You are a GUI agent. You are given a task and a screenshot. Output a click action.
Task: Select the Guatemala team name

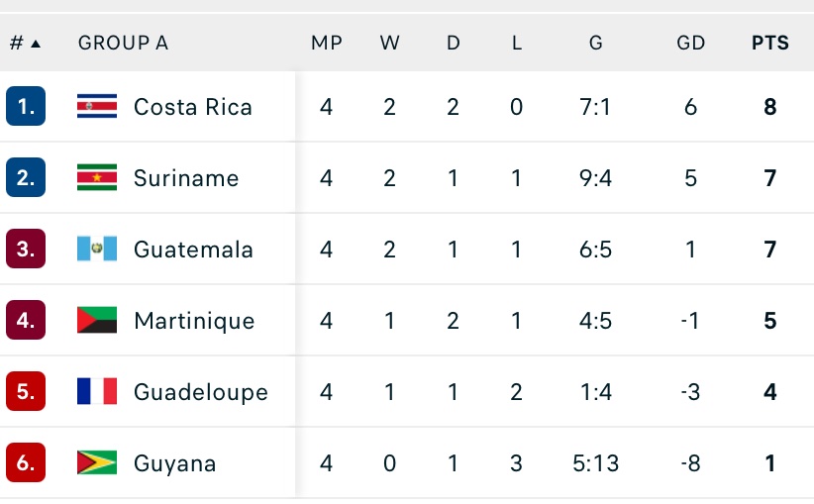(x=193, y=250)
